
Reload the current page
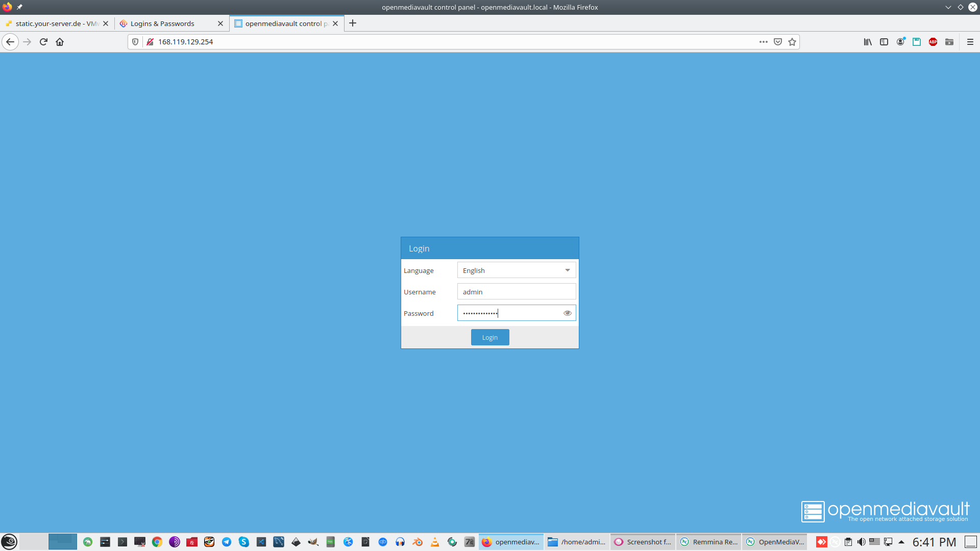[x=43, y=42]
